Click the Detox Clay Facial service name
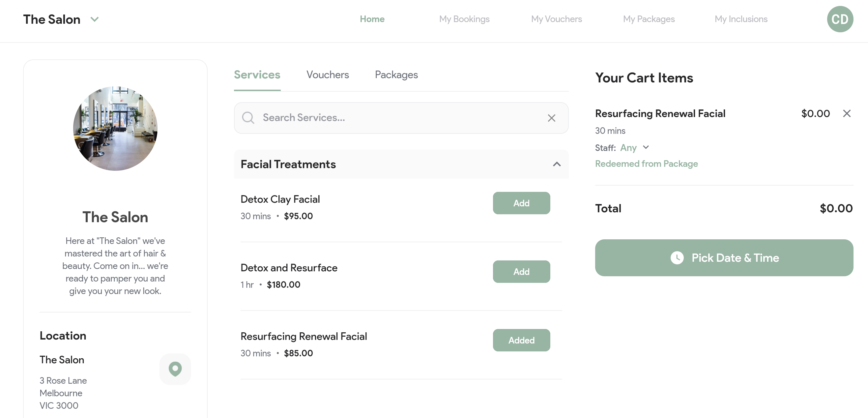The width and height of the screenshot is (868, 418). pos(280,199)
